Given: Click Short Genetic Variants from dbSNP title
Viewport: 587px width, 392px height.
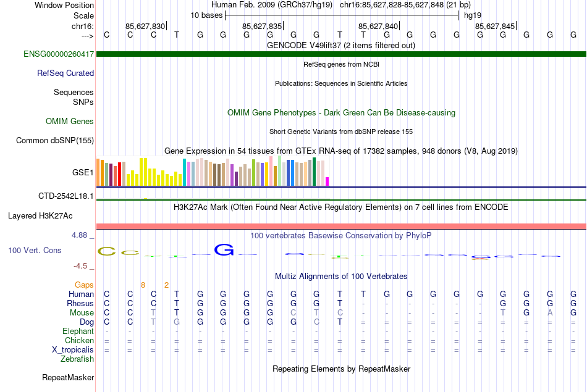Looking at the screenshot, I should pos(341,131).
